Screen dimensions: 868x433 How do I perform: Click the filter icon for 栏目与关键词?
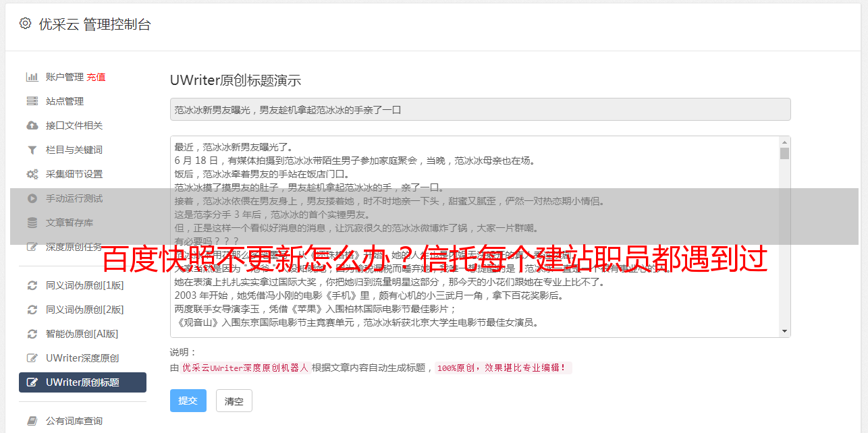(x=32, y=150)
